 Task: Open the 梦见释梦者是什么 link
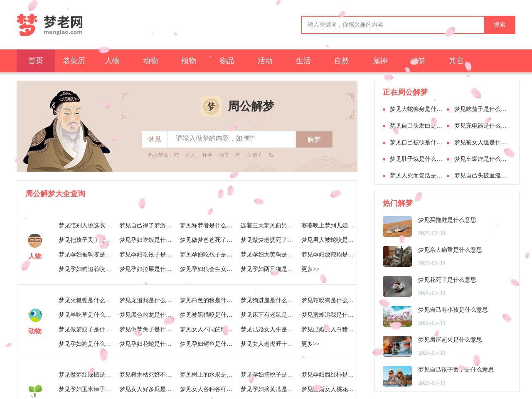pos(206,226)
